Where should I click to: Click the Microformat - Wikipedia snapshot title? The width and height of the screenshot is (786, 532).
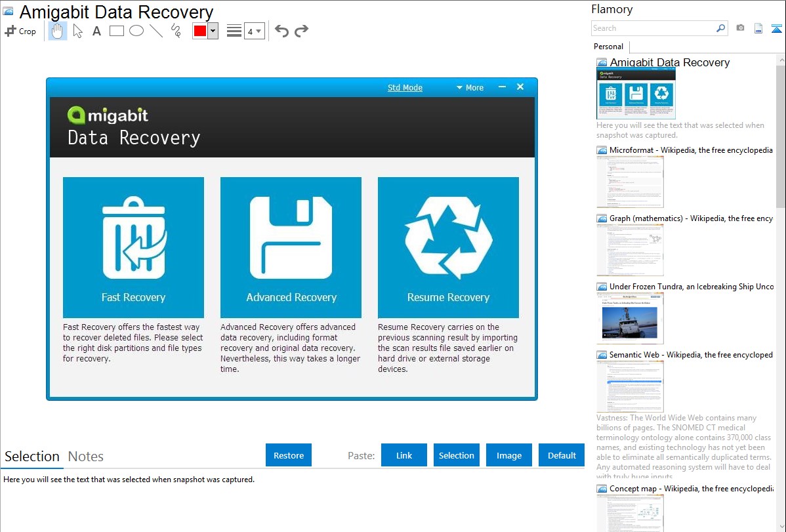(691, 150)
